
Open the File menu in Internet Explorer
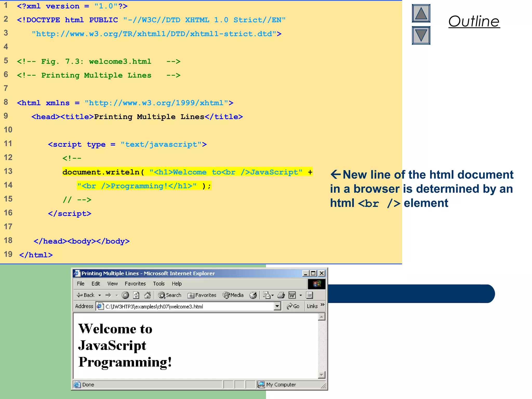tap(81, 284)
